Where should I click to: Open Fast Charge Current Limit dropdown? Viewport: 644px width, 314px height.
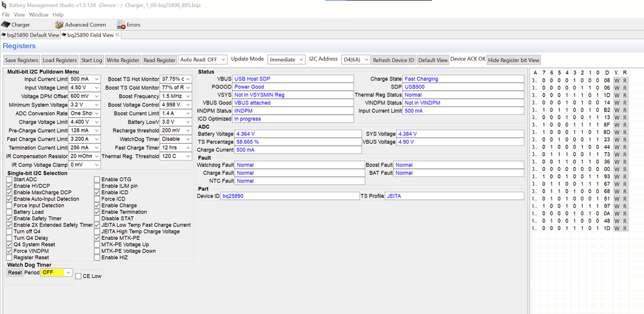click(84, 139)
